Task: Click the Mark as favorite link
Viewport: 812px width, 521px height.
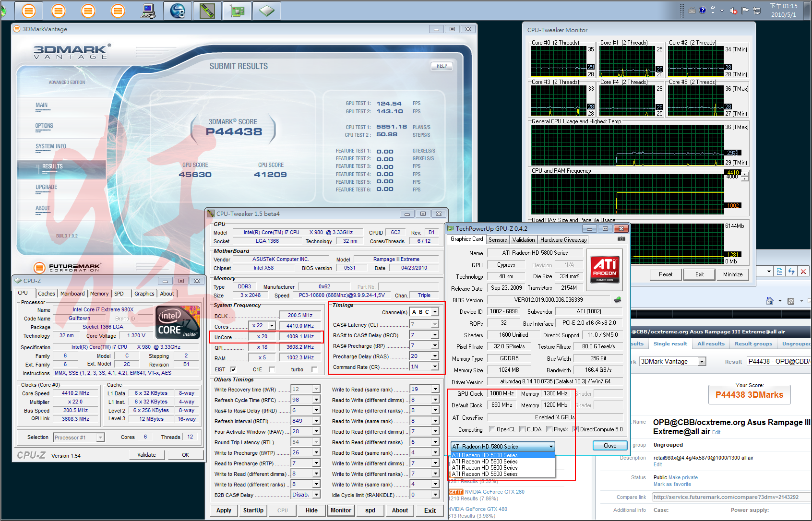Action: coord(672,484)
